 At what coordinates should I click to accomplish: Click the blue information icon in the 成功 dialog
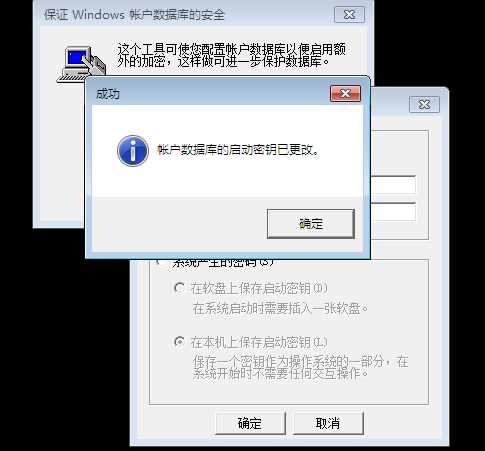pos(133,151)
